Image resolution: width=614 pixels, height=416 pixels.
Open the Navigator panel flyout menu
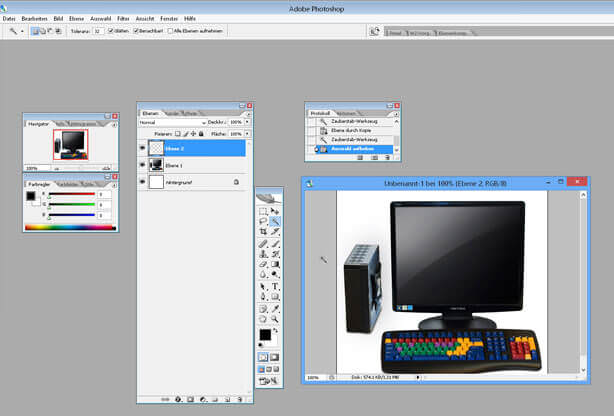pyautogui.click(x=114, y=125)
